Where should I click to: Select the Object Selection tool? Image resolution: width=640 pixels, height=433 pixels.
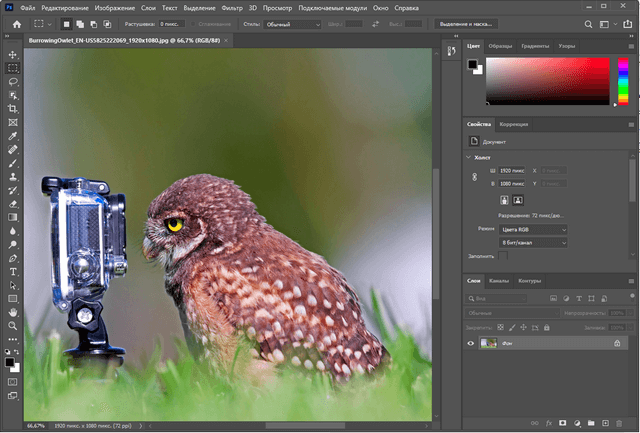pyautogui.click(x=13, y=95)
